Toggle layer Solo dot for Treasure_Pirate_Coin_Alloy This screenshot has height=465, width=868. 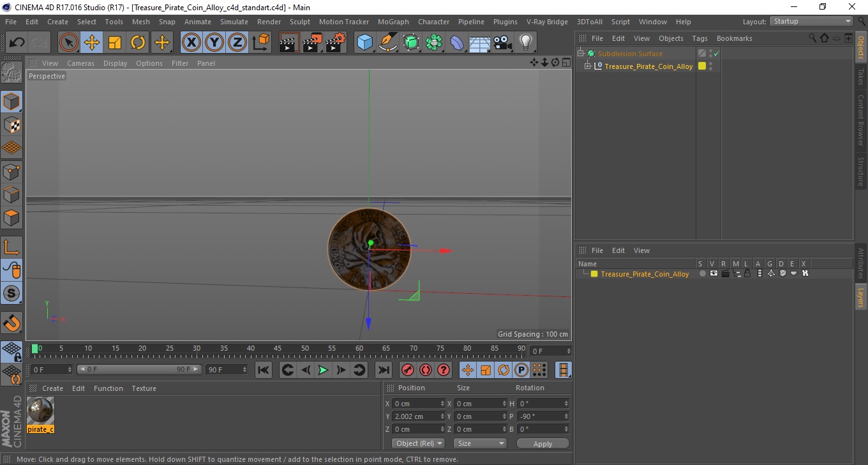coord(702,274)
